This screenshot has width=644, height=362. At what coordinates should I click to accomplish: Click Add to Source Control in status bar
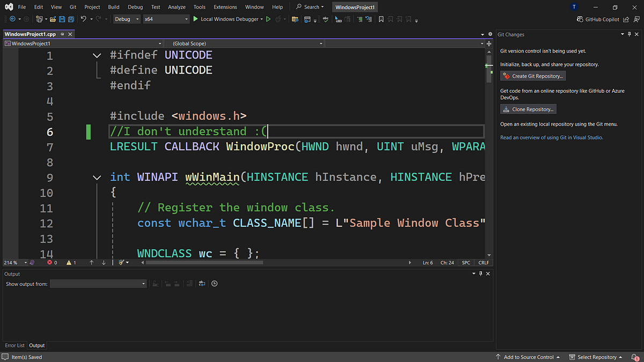528,357
